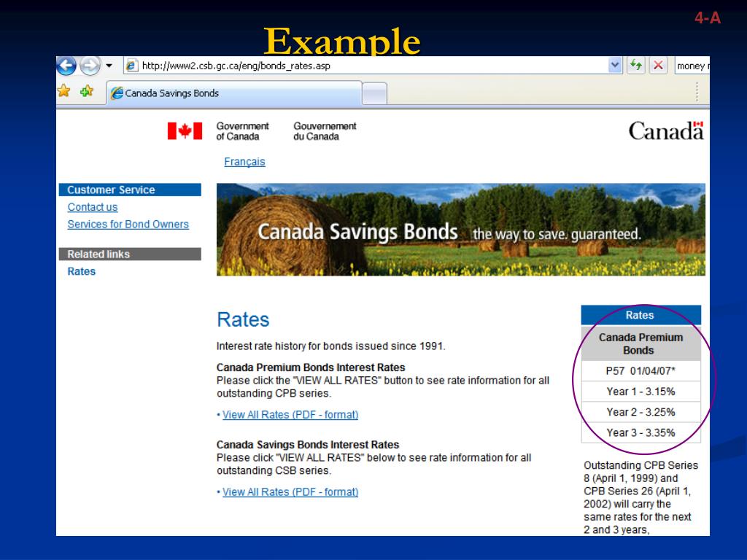Click the browser Forward arrow button
Viewport: 747px width, 560px height.
click(90, 66)
